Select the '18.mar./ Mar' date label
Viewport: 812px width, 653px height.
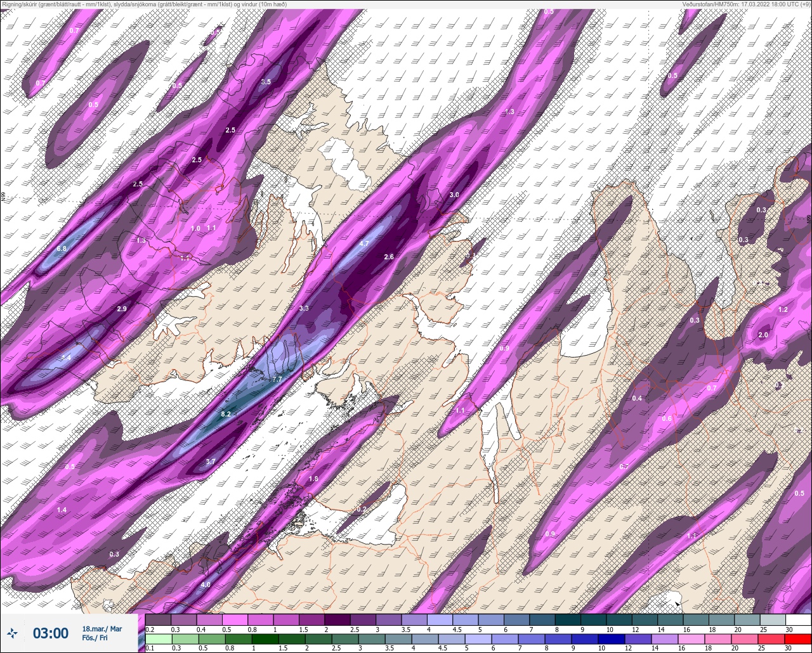click(102, 629)
